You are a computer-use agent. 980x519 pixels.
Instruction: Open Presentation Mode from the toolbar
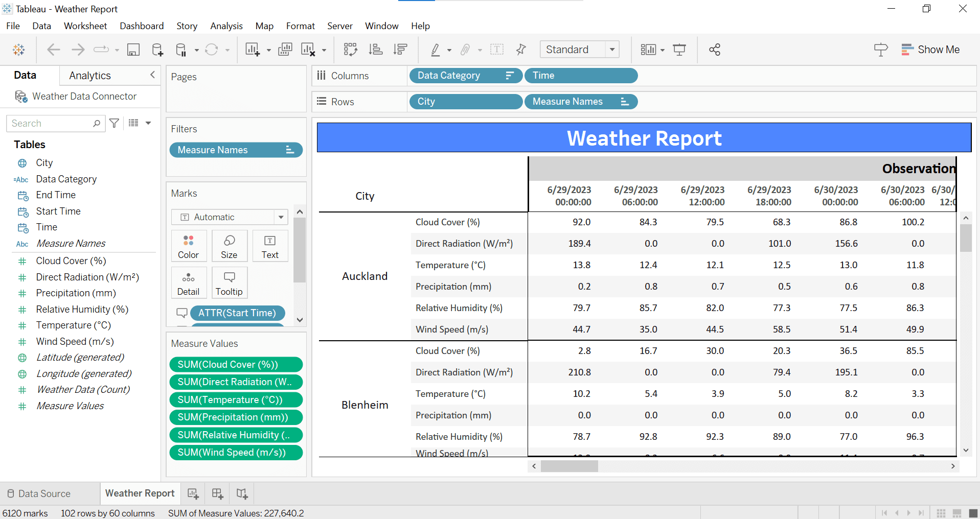[679, 50]
